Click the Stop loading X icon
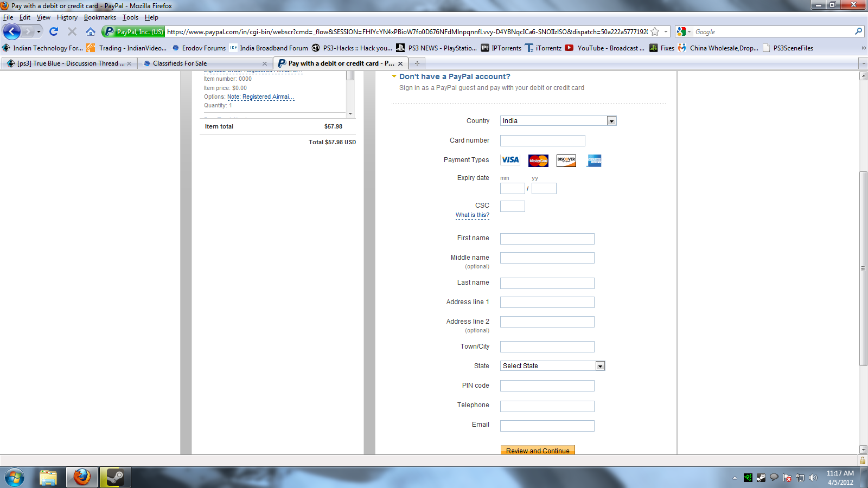The image size is (868, 488). [x=72, y=31]
